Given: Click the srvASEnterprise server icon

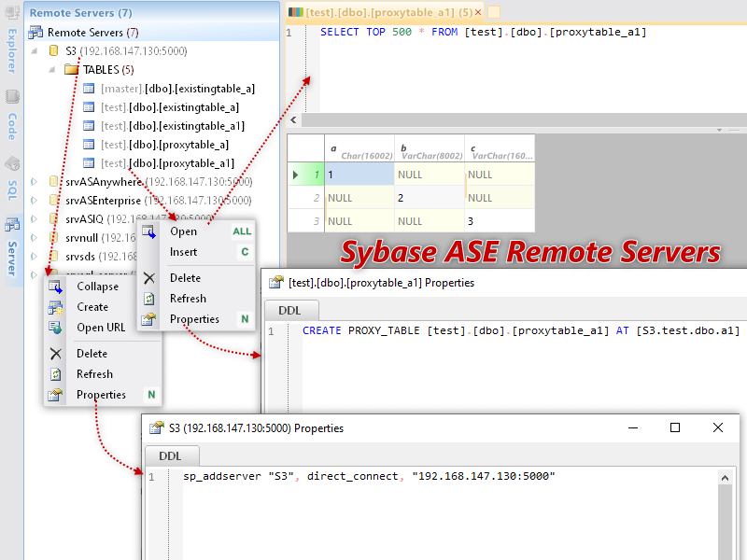Looking at the screenshot, I should pyautogui.click(x=54, y=200).
